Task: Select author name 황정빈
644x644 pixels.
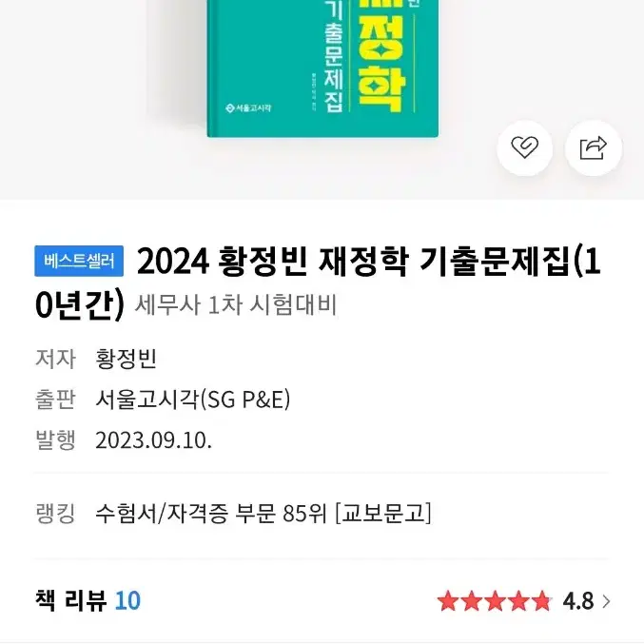Action: [126, 359]
